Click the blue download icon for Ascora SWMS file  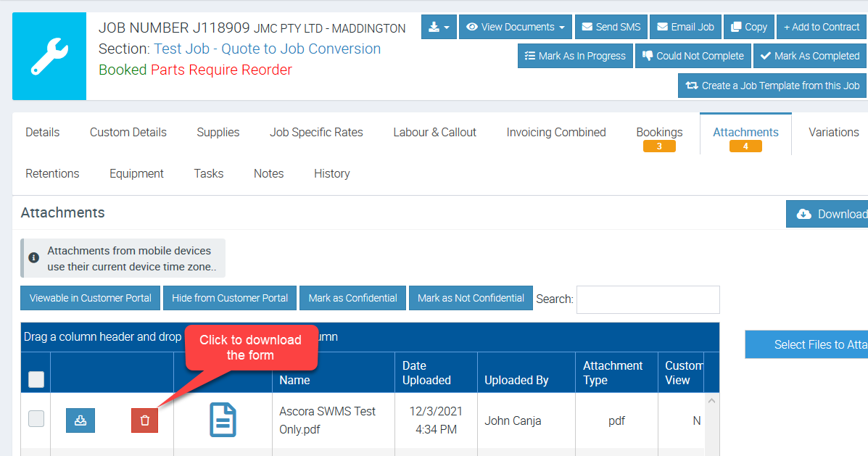pyautogui.click(x=80, y=420)
